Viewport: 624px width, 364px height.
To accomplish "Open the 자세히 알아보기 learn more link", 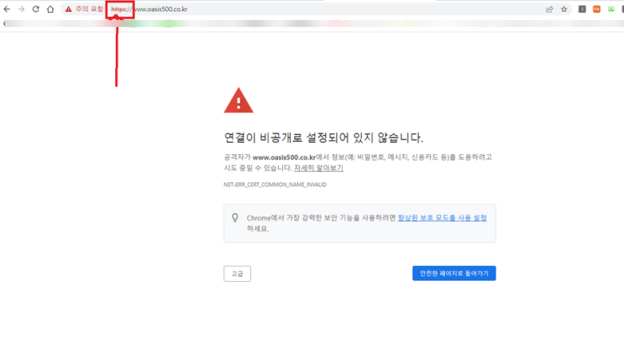I will coord(318,168).
